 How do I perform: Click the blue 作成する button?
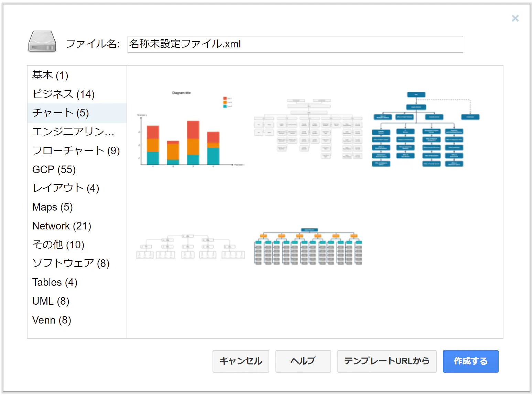click(470, 361)
